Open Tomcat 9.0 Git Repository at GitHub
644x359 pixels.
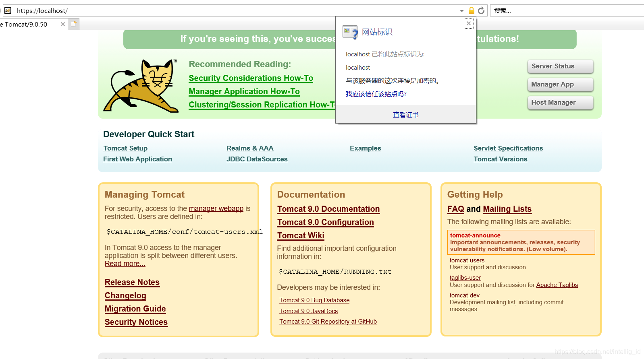[x=328, y=322]
